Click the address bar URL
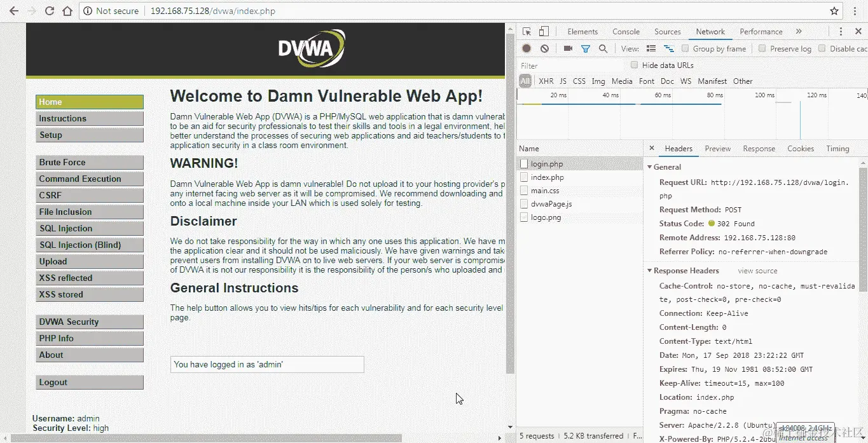 click(213, 11)
